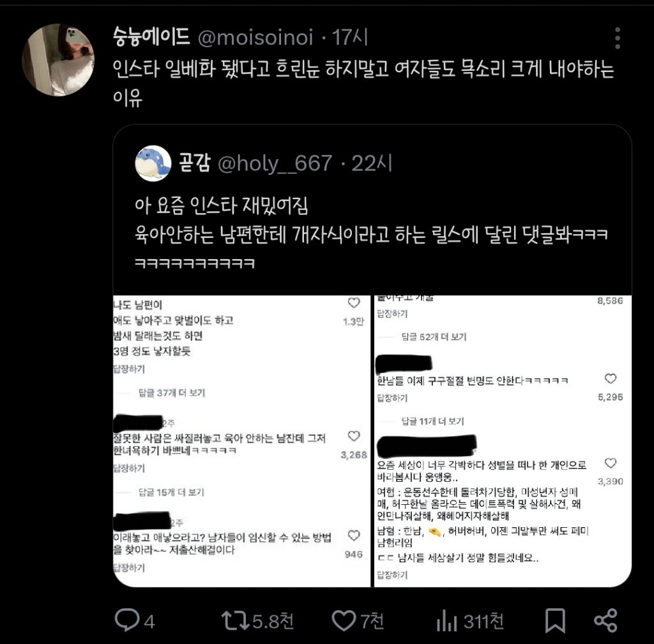Like the comment with 1.3만 likes
This screenshot has height=644, width=654.
354,303
